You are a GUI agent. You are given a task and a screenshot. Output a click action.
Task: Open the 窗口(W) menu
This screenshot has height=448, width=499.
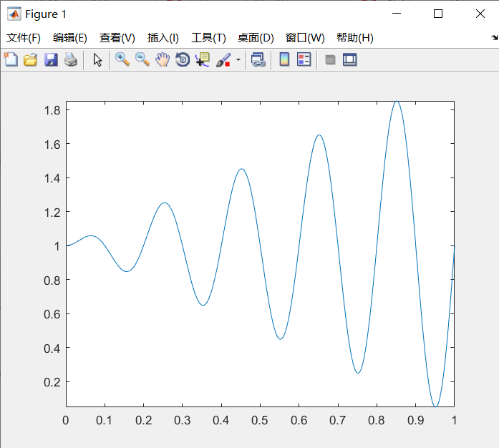(x=305, y=38)
